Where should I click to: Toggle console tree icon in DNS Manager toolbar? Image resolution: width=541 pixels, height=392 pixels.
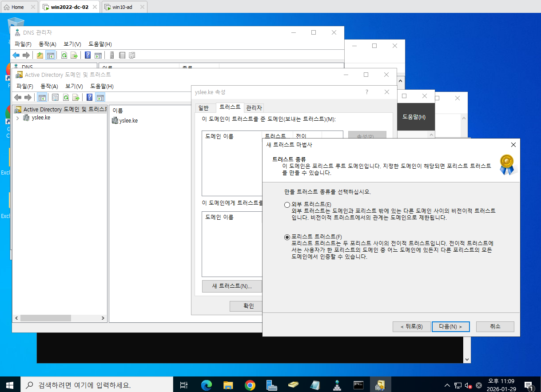[50, 55]
